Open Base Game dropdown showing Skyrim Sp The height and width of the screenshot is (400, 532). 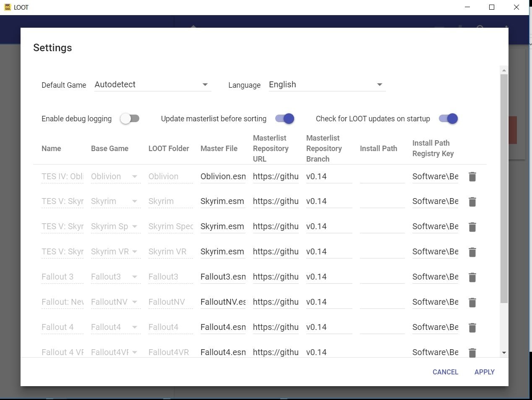click(115, 227)
